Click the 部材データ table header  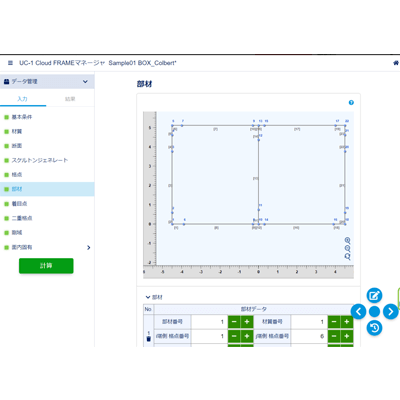254,309
